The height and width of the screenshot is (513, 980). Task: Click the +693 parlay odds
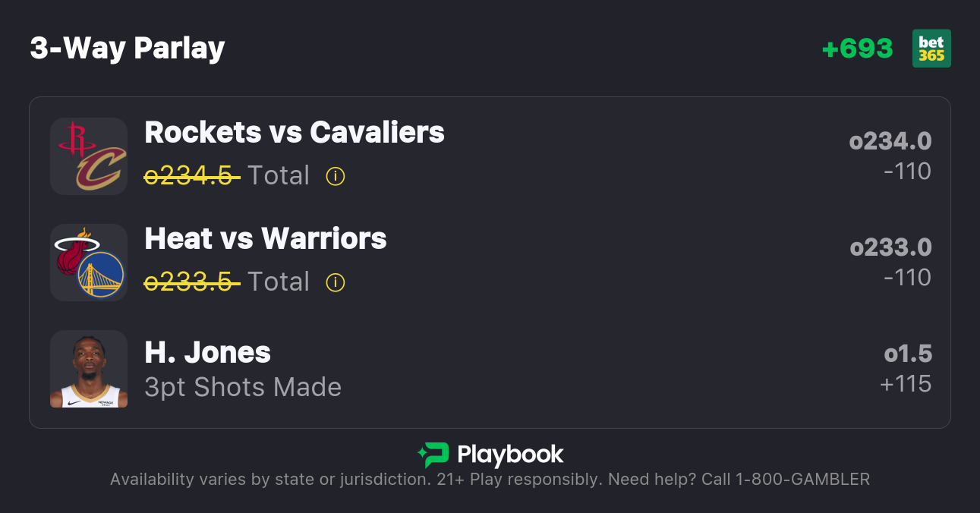pyautogui.click(x=857, y=49)
